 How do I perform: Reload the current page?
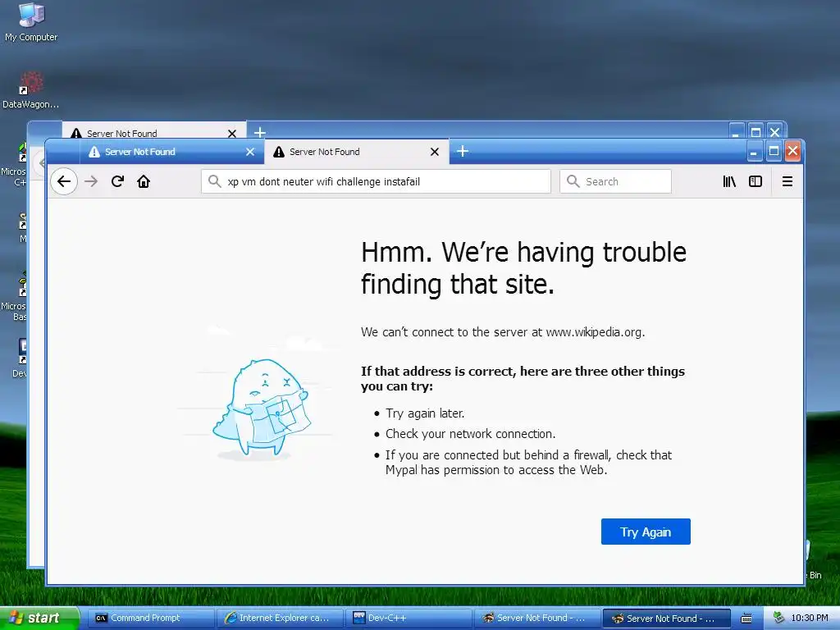pyautogui.click(x=118, y=181)
